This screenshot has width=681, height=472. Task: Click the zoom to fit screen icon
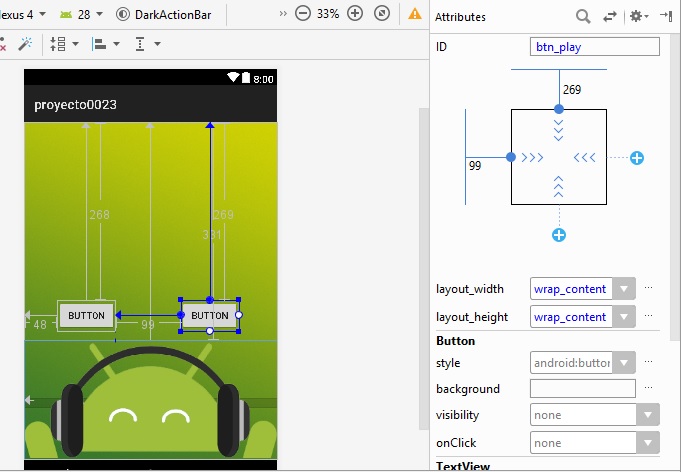pos(381,14)
